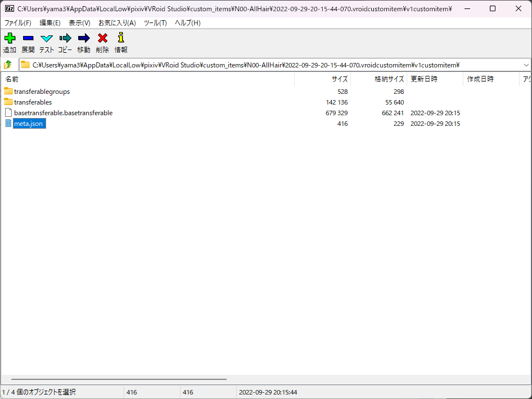
Task: Sort by 格納サイズ column header
Action: tap(378, 79)
